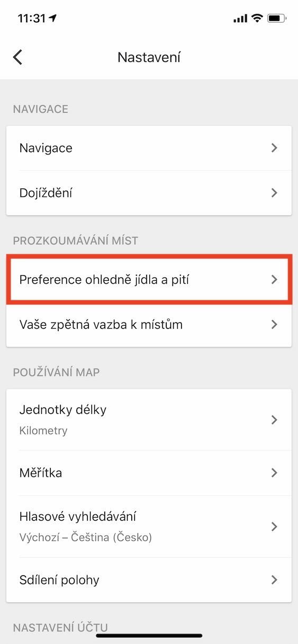
Task: Tap the cellular signal bars icon
Action: [240, 19]
